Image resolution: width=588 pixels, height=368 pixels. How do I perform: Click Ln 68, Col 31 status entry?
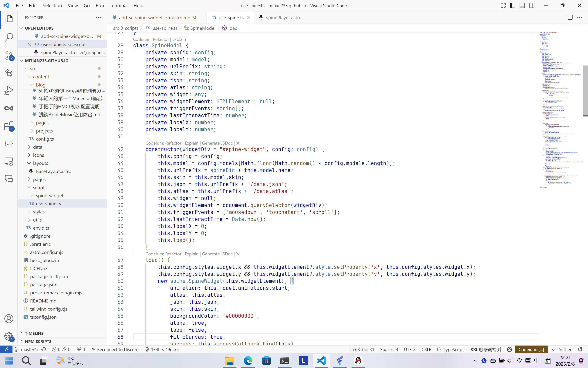click(x=362, y=349)
